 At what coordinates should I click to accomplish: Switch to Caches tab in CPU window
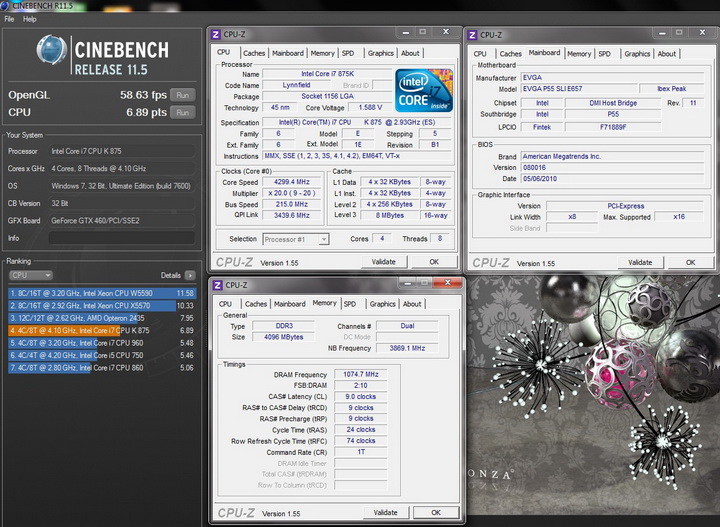click(254, 53)
